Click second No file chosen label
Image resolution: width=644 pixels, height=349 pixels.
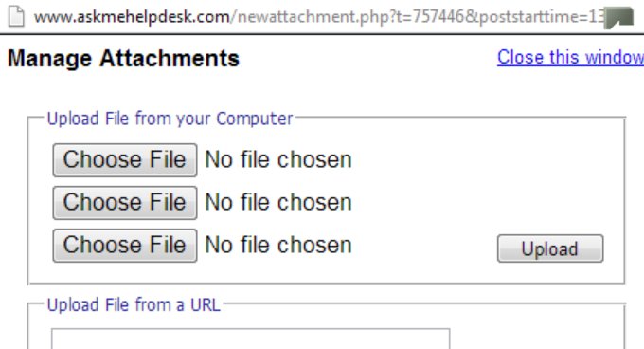278,202
